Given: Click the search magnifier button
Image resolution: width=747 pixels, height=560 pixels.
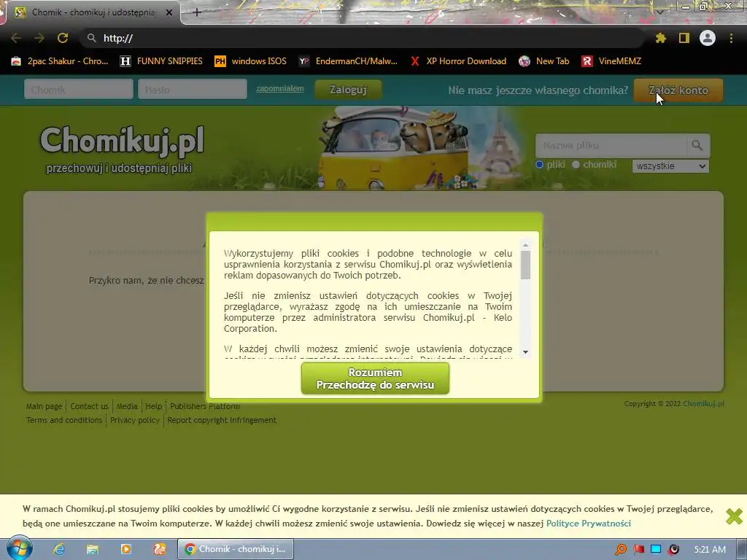Looking at the screenshot, I should [x=697, y=145].
